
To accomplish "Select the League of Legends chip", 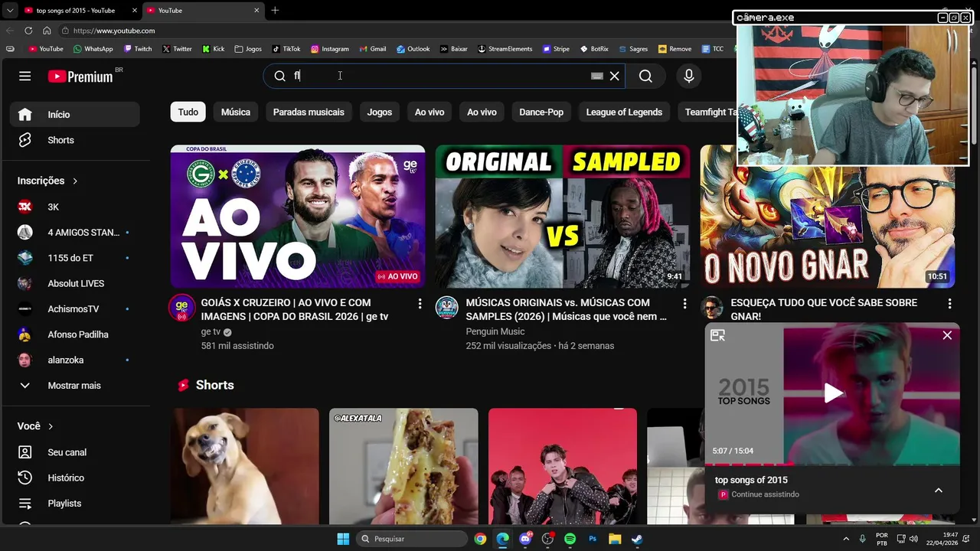I will (x=624, y=112).
